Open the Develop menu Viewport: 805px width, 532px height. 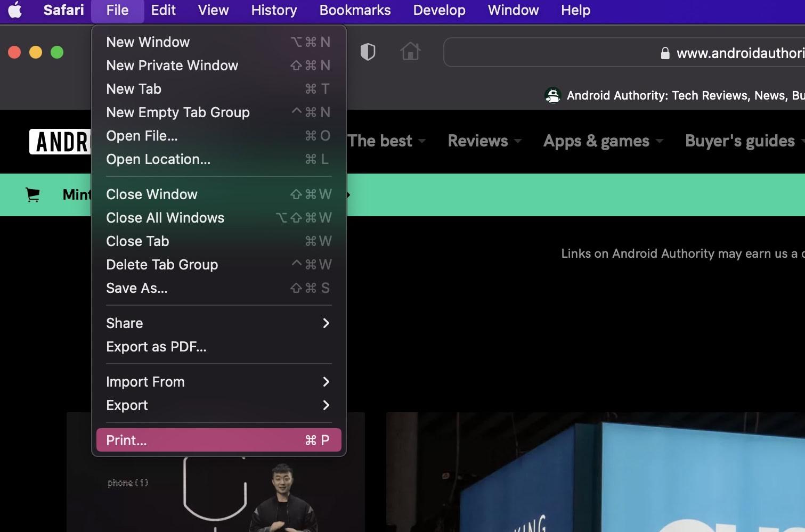coord(439,10)
